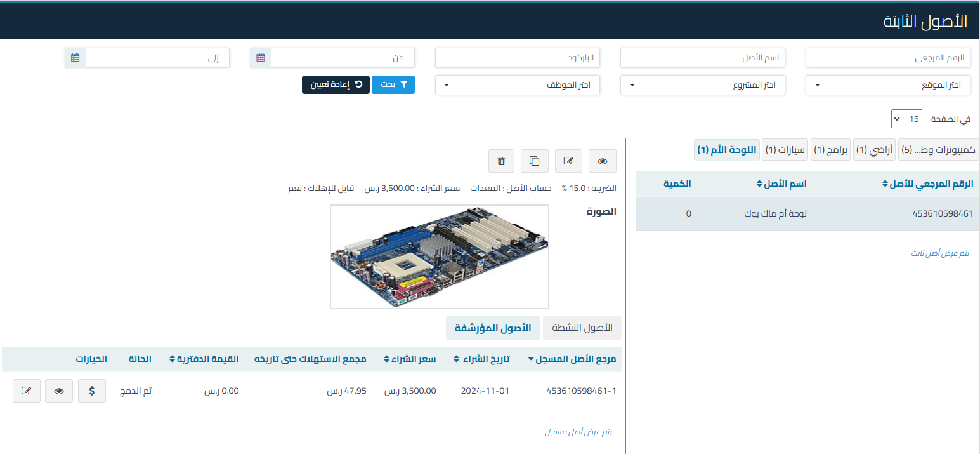Switch to the كمبيوترات category tab

click(938, 150)
